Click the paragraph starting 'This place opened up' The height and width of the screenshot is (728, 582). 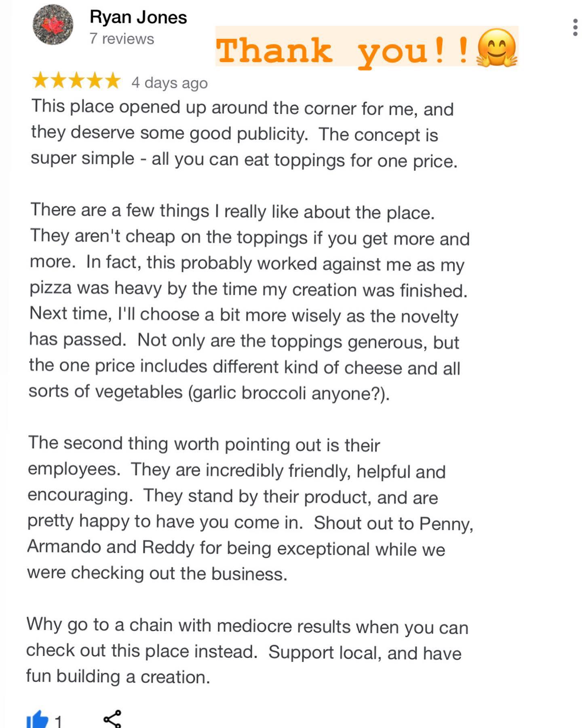pyautogui.click(x=242, y=134)
